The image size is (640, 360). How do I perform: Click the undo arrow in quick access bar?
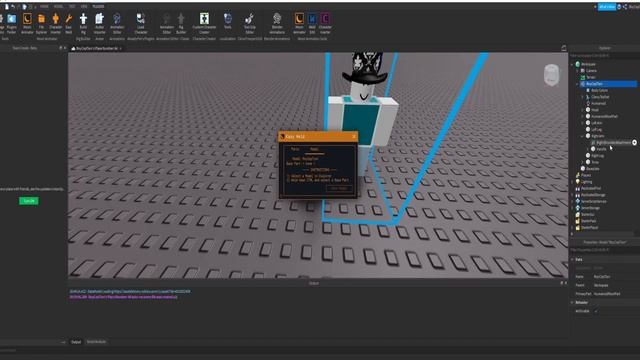13,7
